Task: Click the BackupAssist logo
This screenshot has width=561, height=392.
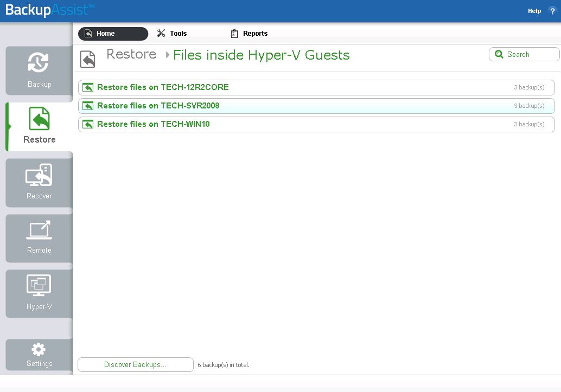Action: tap(50, 10)
